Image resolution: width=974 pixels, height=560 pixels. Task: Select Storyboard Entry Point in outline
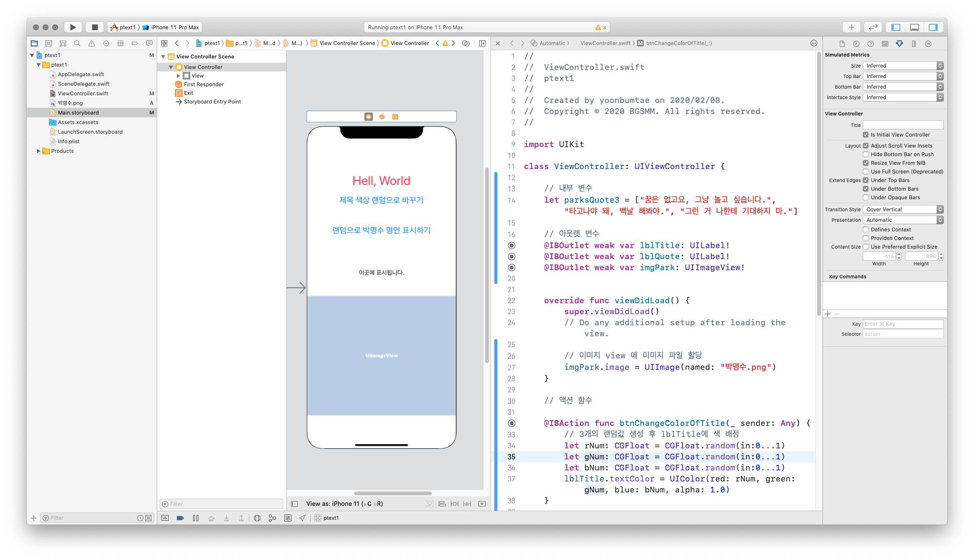point(212,102)
